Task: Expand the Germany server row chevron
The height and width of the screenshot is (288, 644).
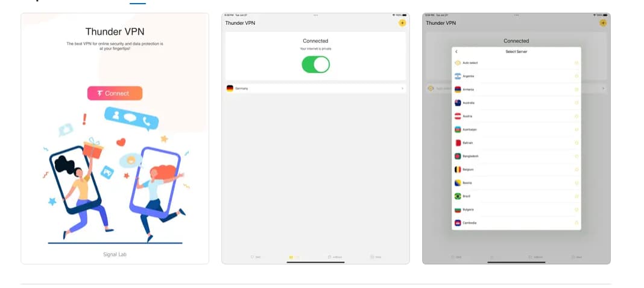Action: point(402,89)
